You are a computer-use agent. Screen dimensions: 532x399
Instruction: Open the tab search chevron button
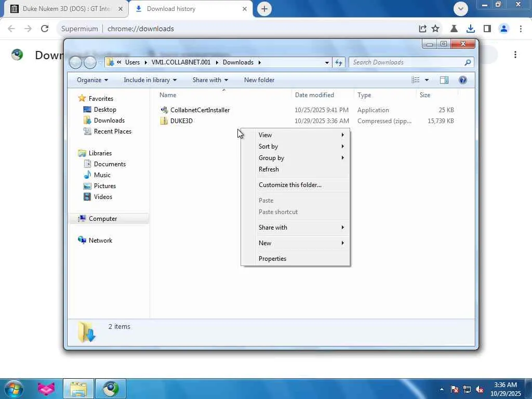pos(461,9)
